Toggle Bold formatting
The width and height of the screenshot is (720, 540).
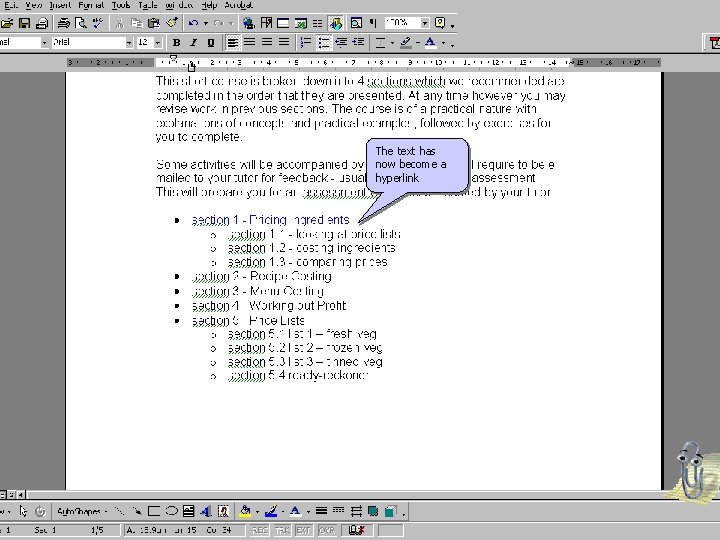point(176,43)
